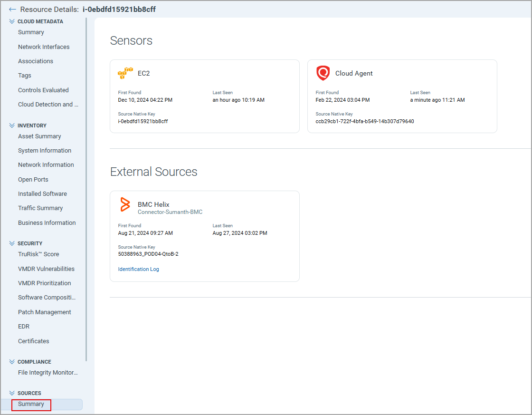Open Cloud Detection and Response item
This screenshot has height=415, width=532.
(x=48, y=104)
